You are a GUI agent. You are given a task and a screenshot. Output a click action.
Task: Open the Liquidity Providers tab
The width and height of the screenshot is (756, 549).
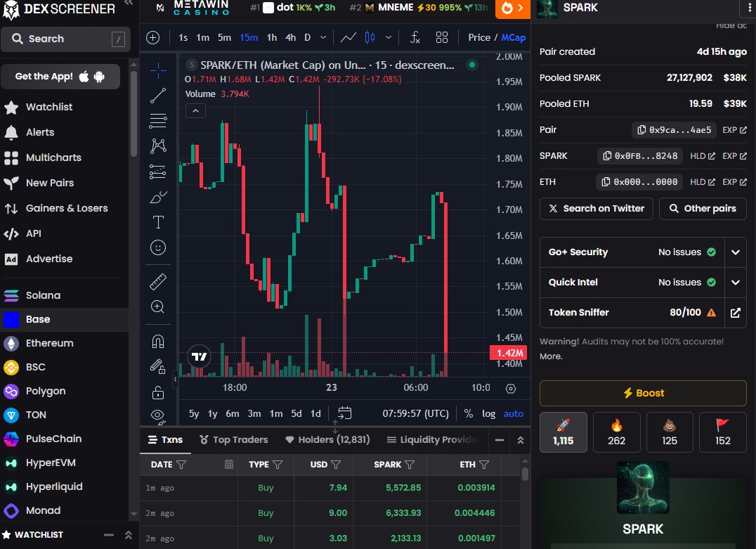point(431,439)
